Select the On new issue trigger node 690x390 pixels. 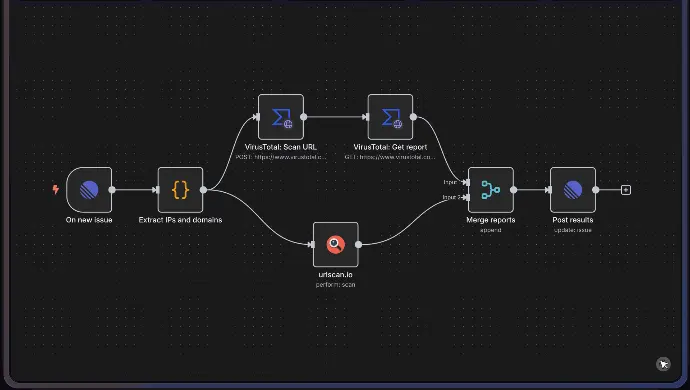click(89, 190)
